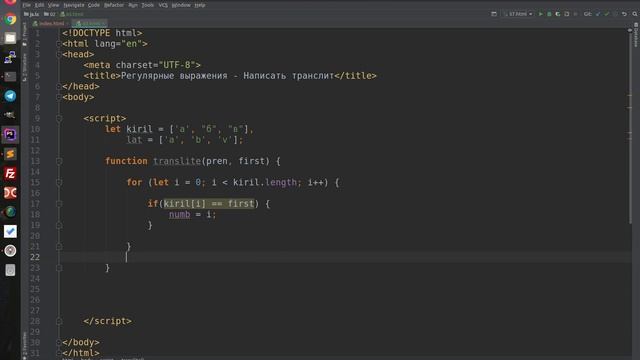This screenshot has width=640, height=360.
Task: Collapse the if block fold on line 17
Action: [59, 204]
